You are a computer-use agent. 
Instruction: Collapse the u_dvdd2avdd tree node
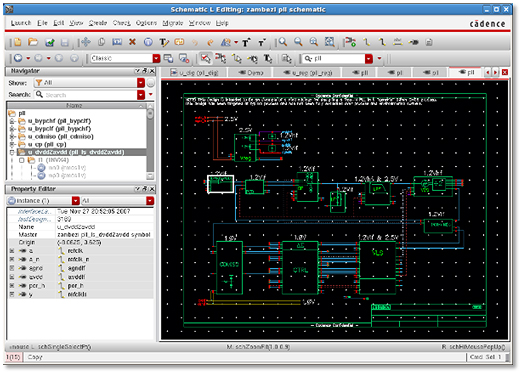[12, 152]
